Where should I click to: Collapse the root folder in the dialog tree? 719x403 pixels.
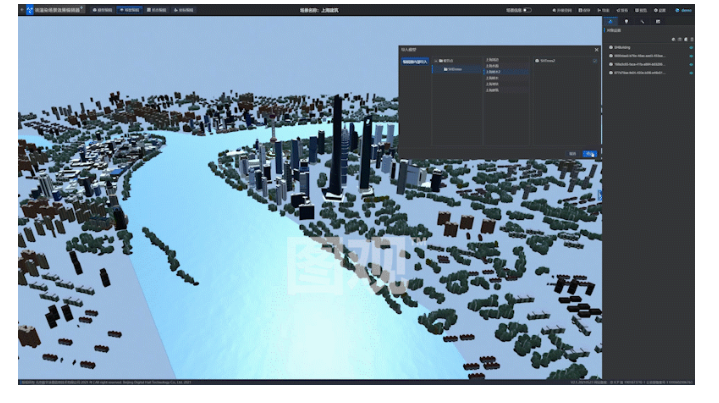436,61
